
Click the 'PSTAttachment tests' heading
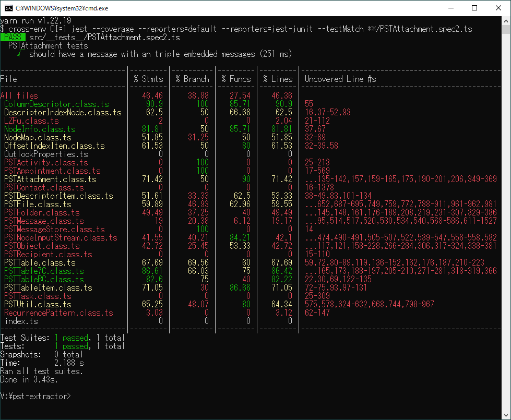(x=48, y=45)
